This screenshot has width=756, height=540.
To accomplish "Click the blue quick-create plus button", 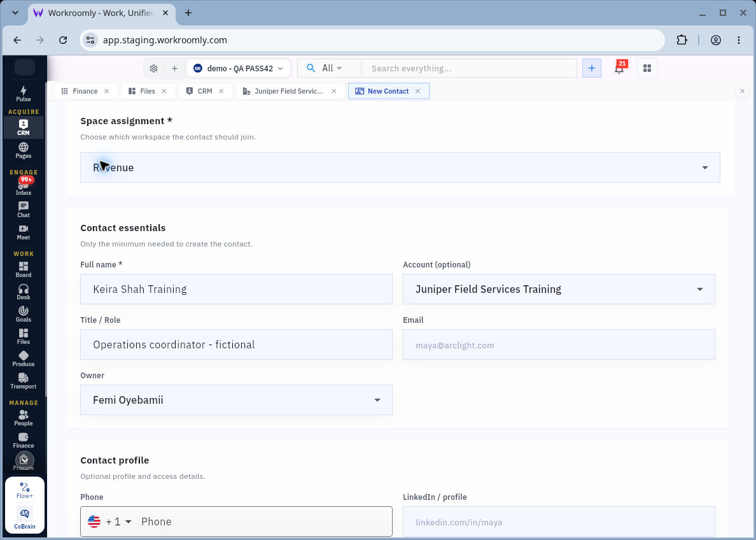I will click(592, 68).
